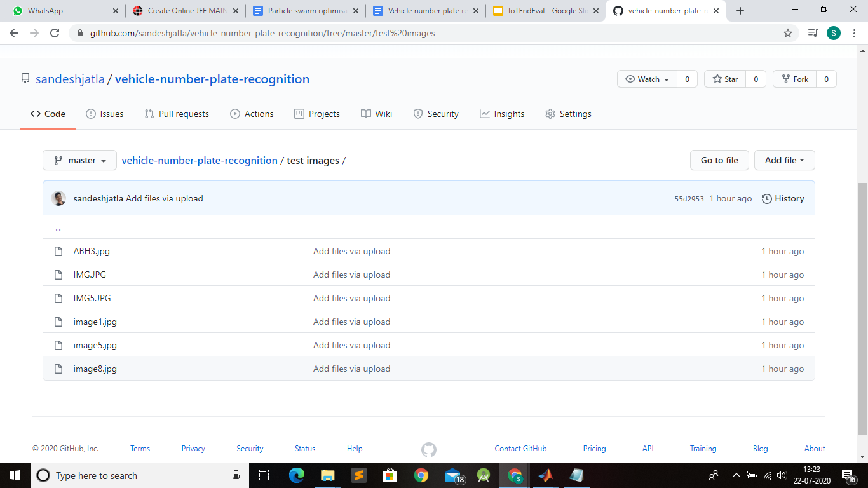Open a new browser tab
The image size is (868, 488).
(740, 11)
